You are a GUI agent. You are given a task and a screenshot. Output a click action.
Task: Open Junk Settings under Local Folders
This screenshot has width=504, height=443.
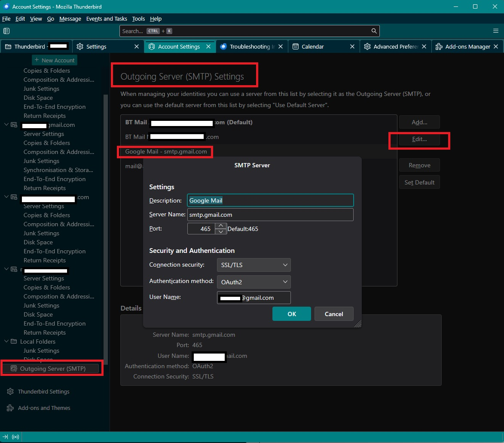click(41, 351)
